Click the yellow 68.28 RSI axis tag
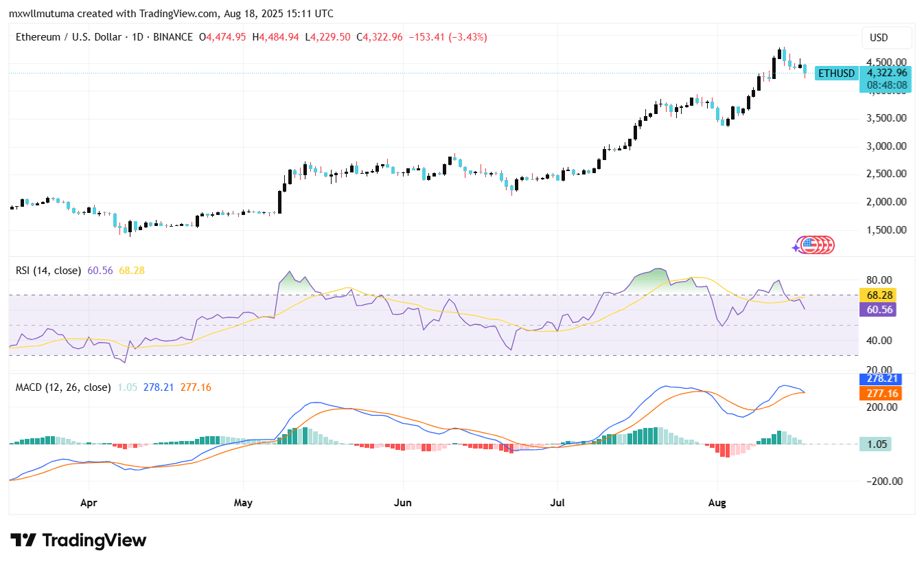Screen dimensions: 924x566 [x=879, y=295]
